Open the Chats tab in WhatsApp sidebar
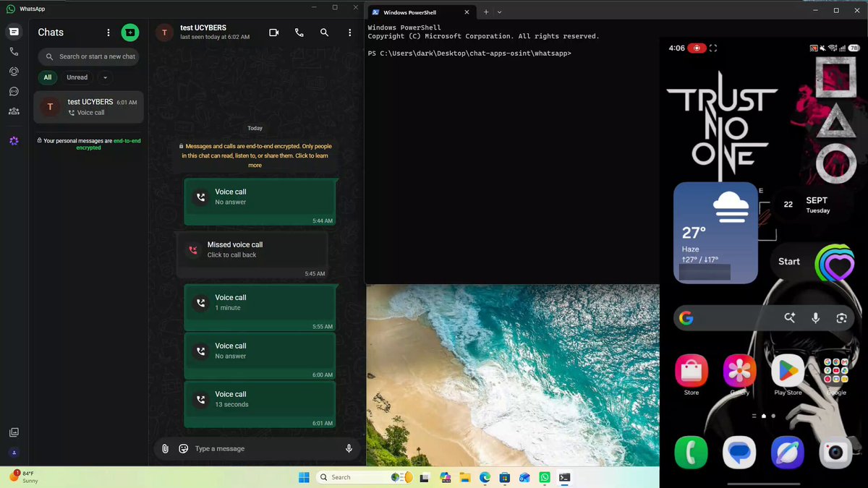This screenshot has width=868, height=488. click(x=14, y=33)
